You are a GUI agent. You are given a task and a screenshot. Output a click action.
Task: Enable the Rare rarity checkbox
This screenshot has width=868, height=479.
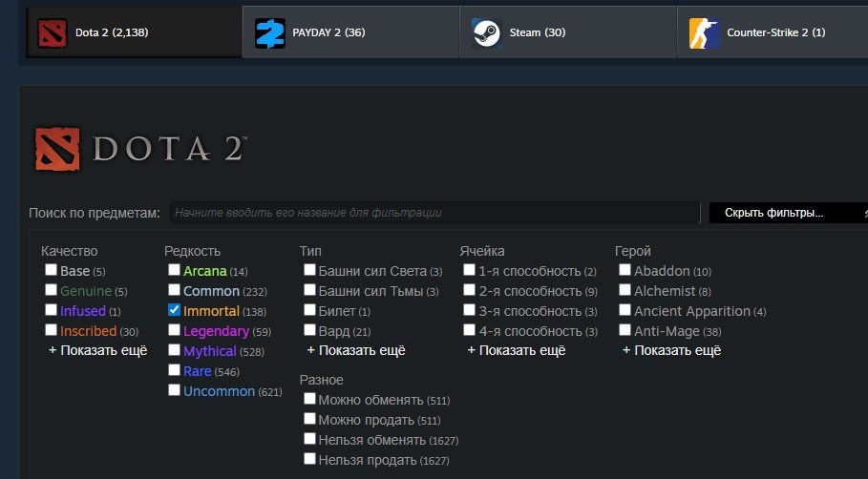point(174,370)
